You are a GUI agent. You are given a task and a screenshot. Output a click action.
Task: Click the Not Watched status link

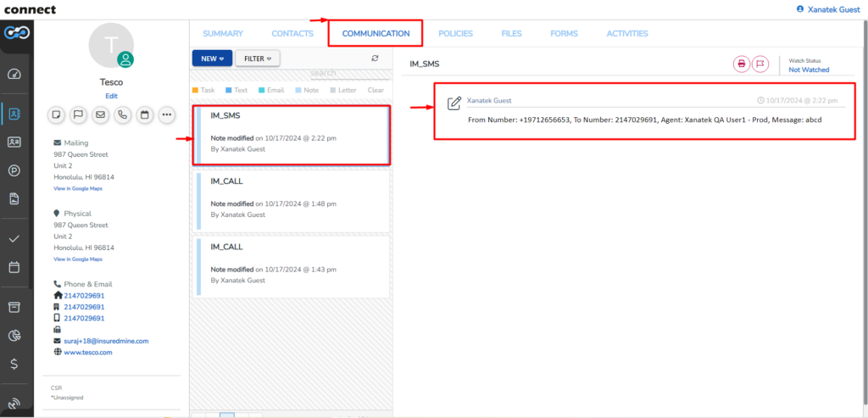click(809, 70)
